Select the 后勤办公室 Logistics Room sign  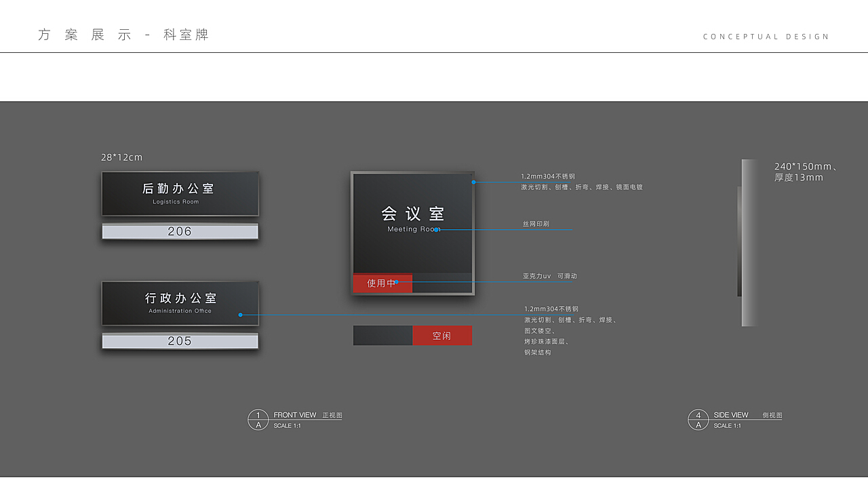(180, 193)
